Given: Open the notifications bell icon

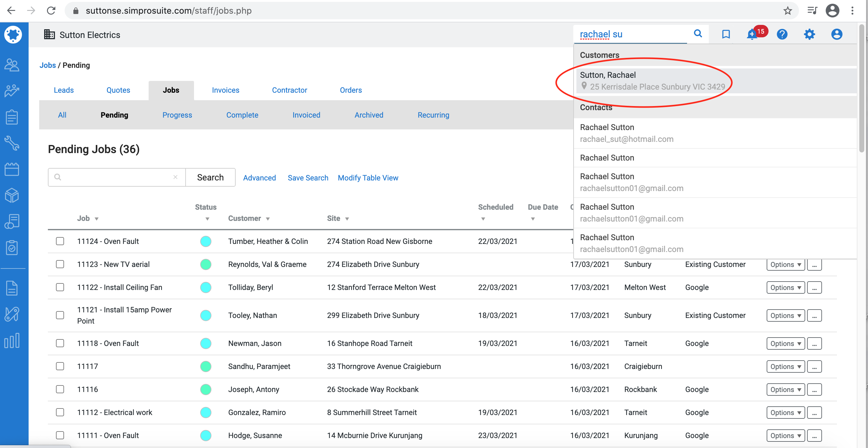Looking at the screenshot, I should (751, 35).
